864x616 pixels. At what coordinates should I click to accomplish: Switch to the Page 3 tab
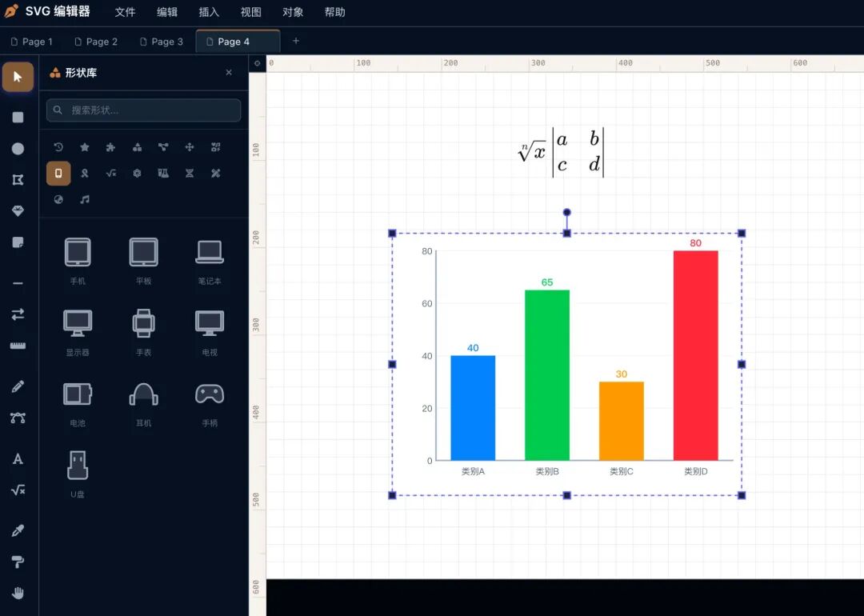162,42
